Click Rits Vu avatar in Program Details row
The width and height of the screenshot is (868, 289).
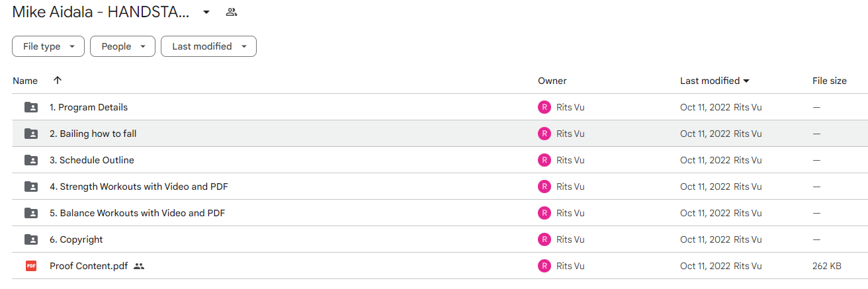click(544, 107)
